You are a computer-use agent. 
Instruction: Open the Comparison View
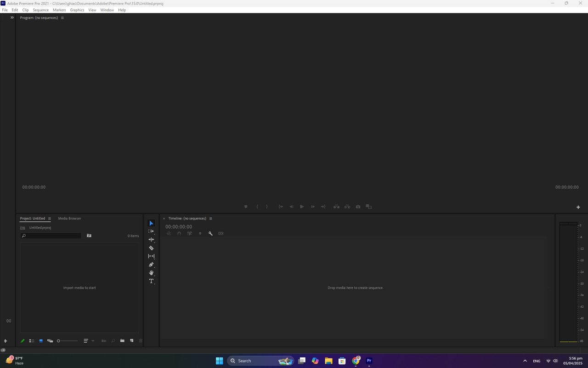[x=368, y=207]
